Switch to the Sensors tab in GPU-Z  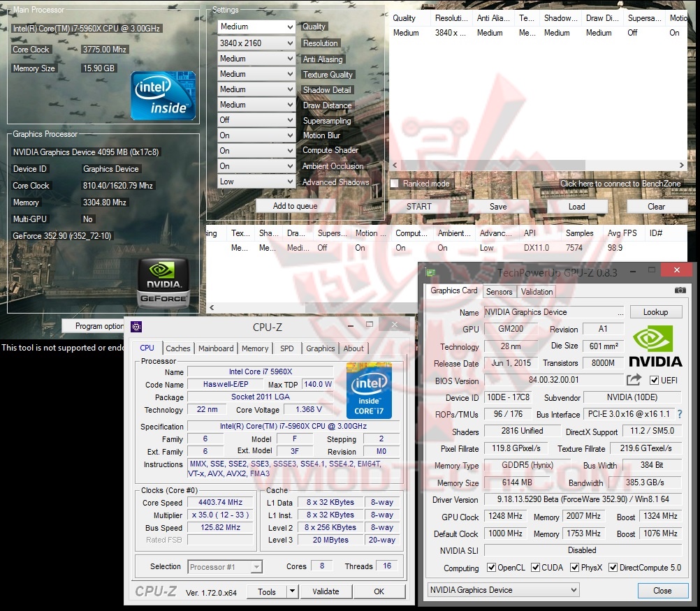point(499,292)
